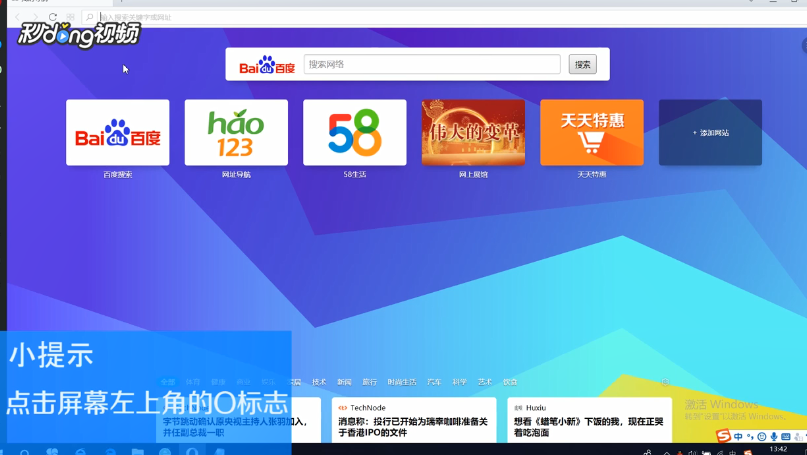Image resolution: width=807 pixels, height=455 pixels.
Task: Click the taskbar clock showing 13:42
Action: pyautogui.click(x=778, y=449)
